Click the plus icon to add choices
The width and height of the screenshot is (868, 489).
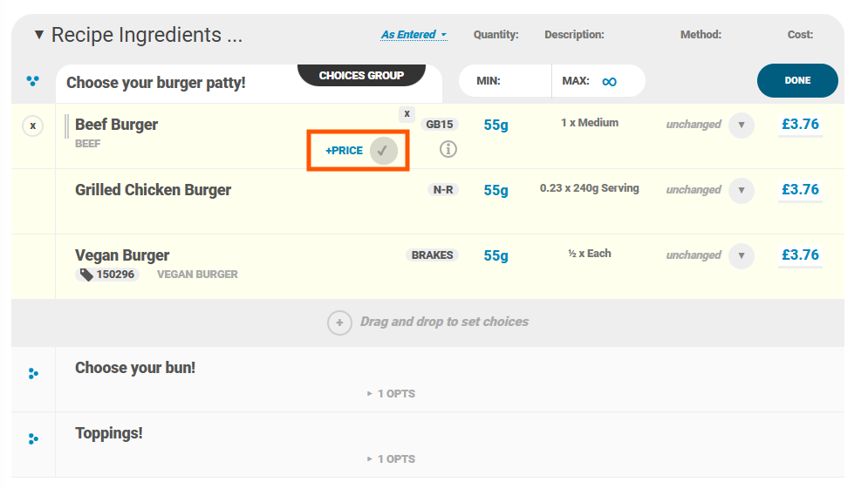(339, 323)
